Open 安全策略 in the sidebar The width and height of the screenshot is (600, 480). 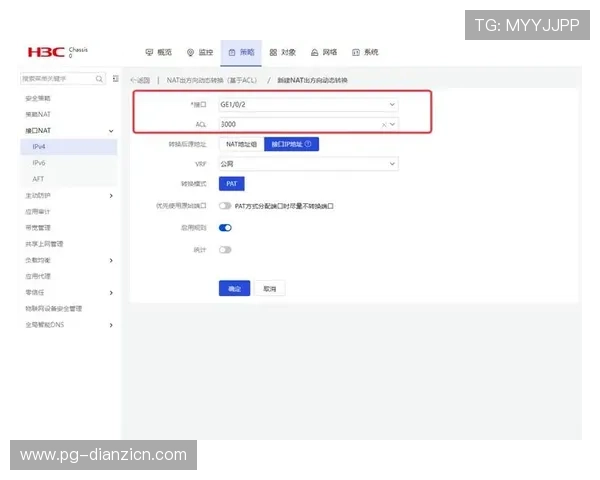38,98
